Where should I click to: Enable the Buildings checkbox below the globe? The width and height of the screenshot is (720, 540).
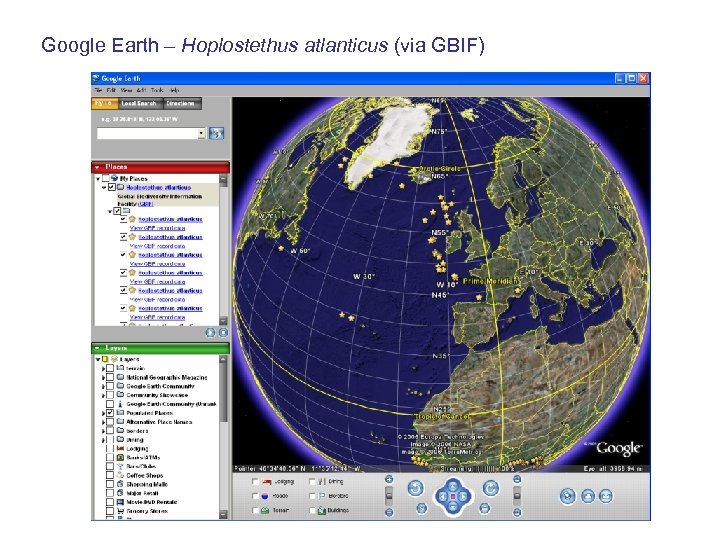[312, 510]
